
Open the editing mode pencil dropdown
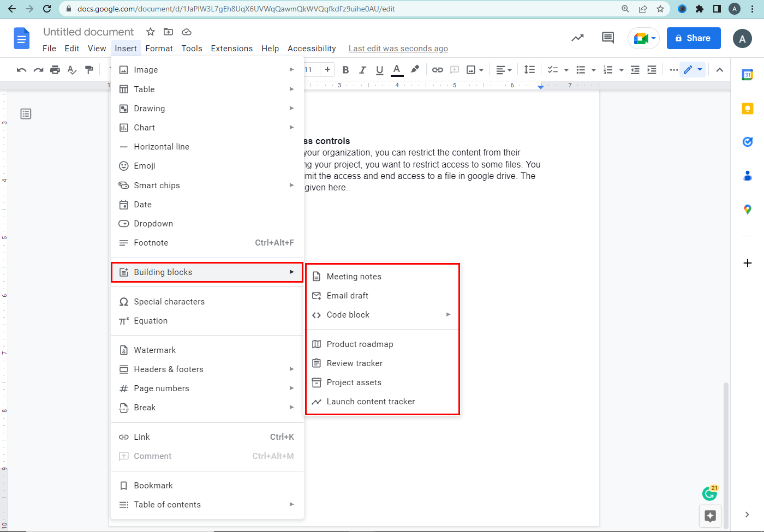(x=693, y=70)
